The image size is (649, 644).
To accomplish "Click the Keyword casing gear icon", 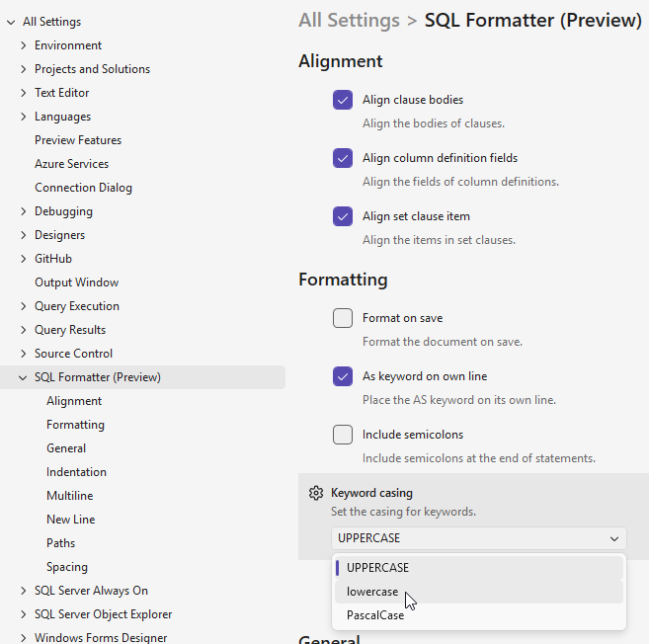I will click(x=316, y=493).
